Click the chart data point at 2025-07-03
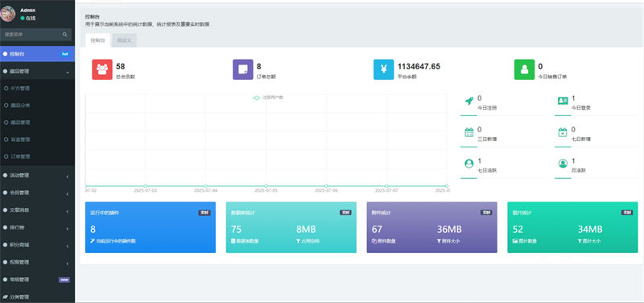The image size is (644, 303). (146, 186)
